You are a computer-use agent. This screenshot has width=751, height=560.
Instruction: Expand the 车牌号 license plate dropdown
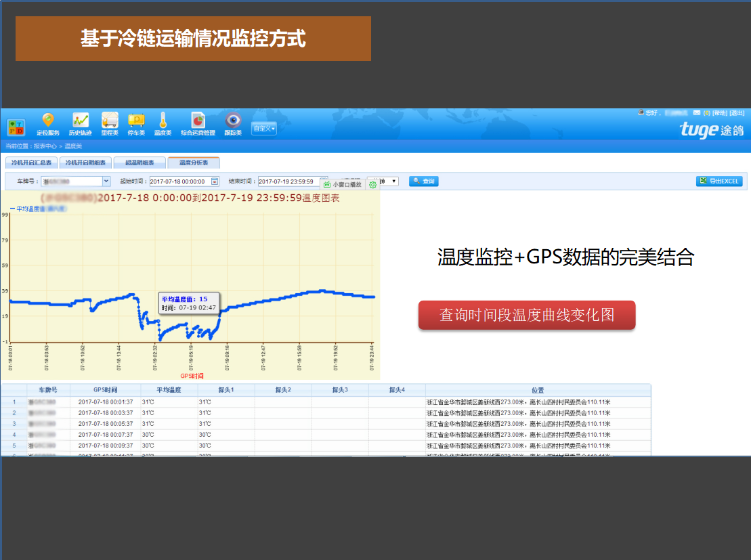(x=106, y=181)
